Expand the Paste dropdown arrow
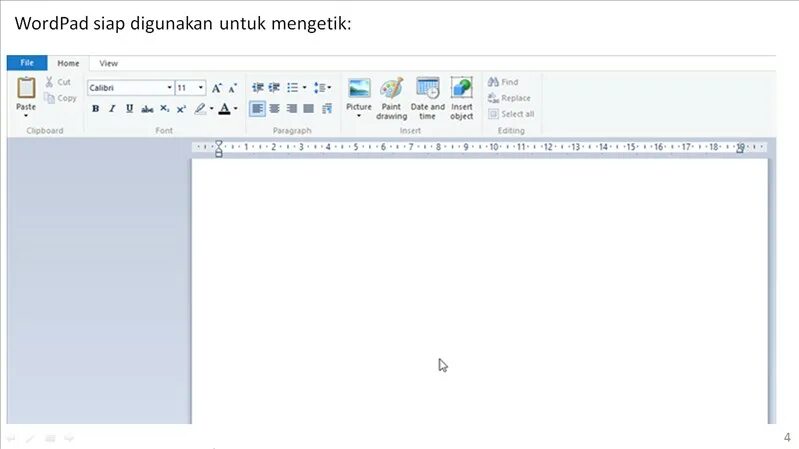Viewport: 799px width, 449px height. click(25, 116)
